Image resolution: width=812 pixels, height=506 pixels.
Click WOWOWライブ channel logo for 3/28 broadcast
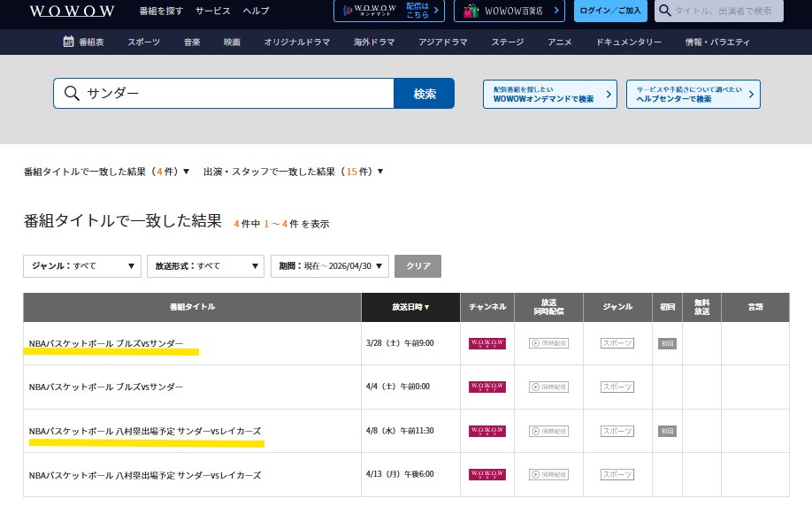click(x=486, y=343)
